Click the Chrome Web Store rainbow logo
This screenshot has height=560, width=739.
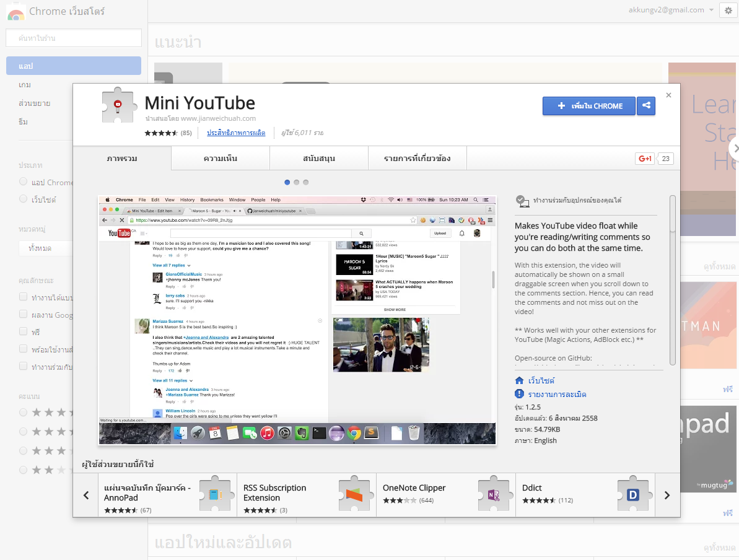(x=16, y=13)
